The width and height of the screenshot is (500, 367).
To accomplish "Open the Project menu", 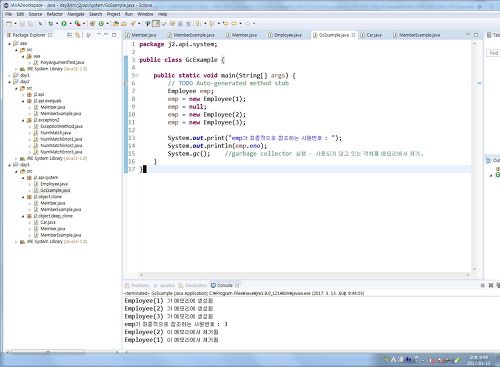I will click(x=113, y=14).
